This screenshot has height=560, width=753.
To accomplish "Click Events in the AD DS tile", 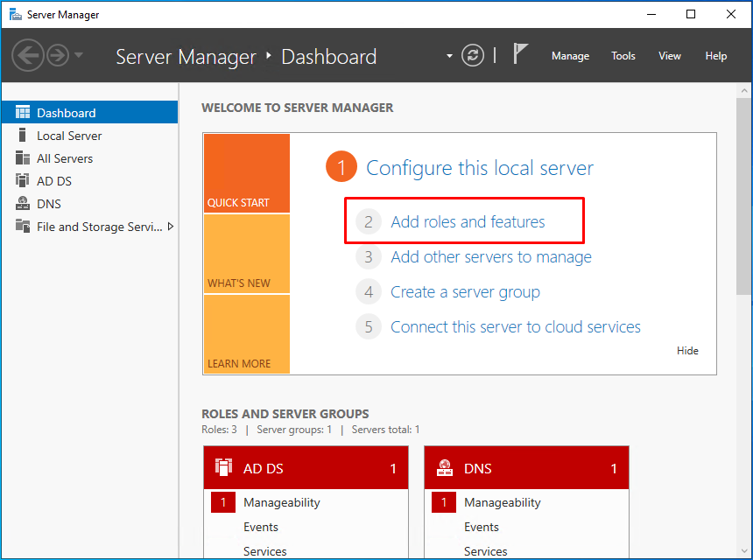I will point(261,527).
